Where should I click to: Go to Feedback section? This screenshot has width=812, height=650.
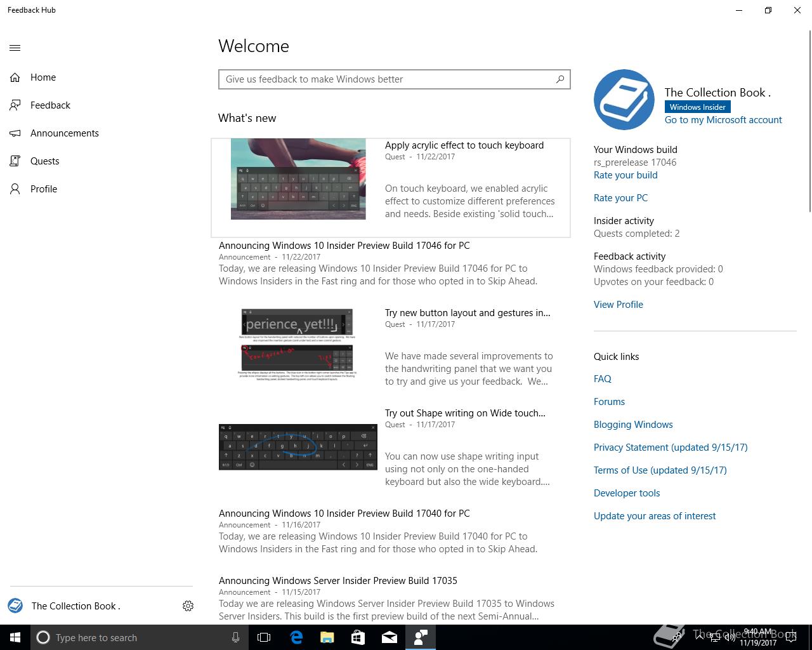click(50, 105)
